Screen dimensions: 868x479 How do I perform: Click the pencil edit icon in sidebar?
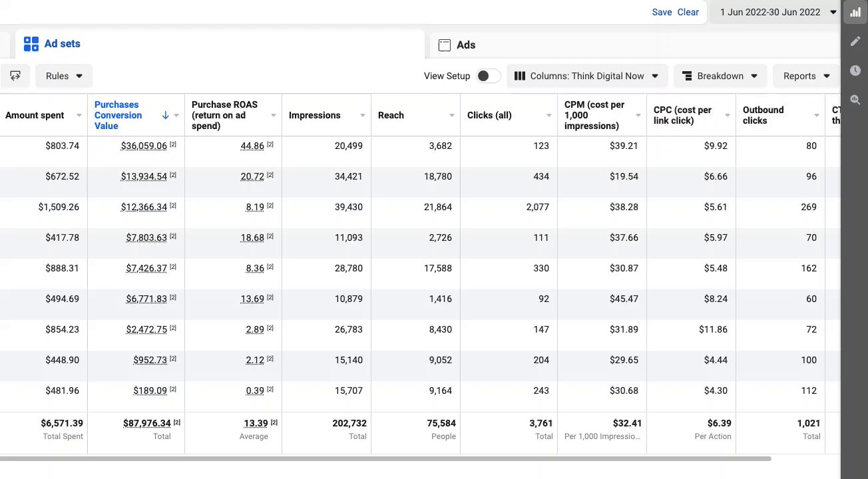(855, 41)
